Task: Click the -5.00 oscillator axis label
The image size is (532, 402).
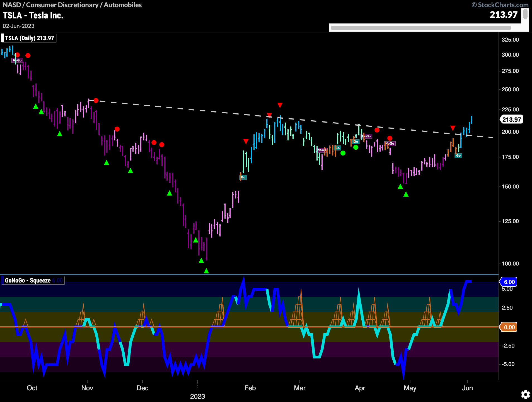Action: tap(508, 364)
